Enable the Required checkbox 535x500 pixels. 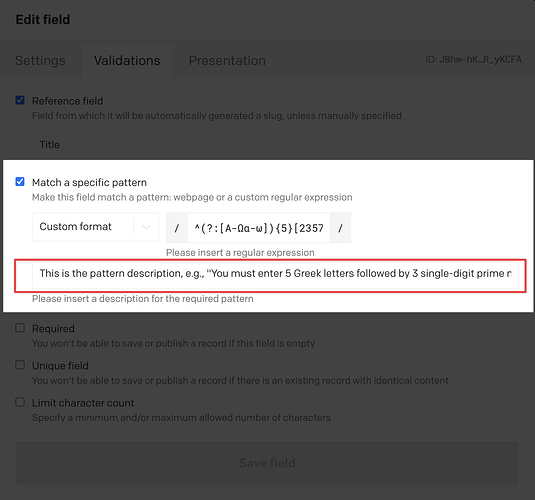point(20,328)
